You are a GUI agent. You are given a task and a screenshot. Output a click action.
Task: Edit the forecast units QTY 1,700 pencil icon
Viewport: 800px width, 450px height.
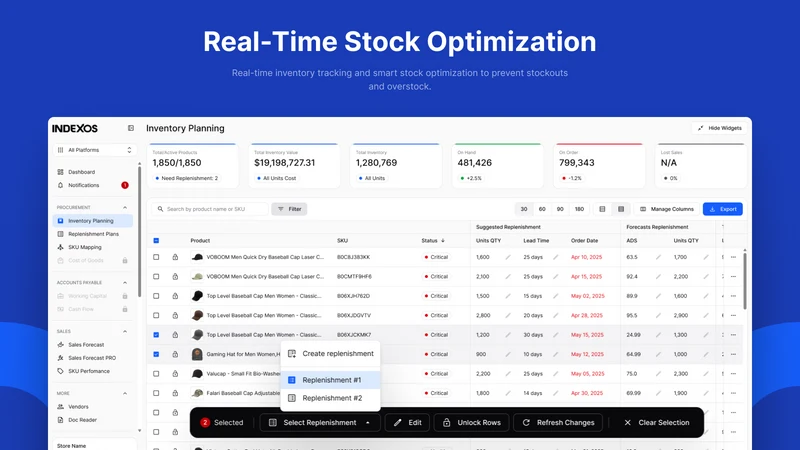(x=706, y=257)
